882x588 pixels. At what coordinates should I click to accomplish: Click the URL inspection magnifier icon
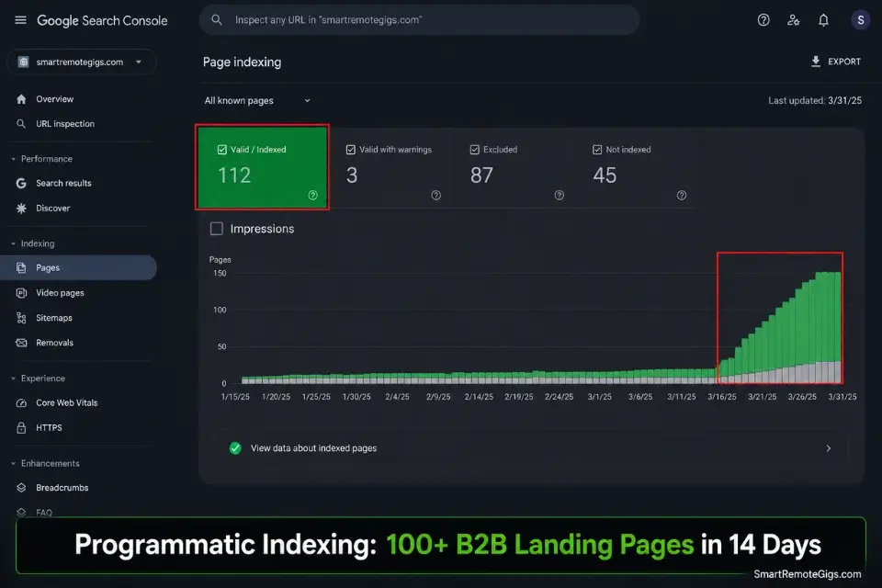[21, 124]
